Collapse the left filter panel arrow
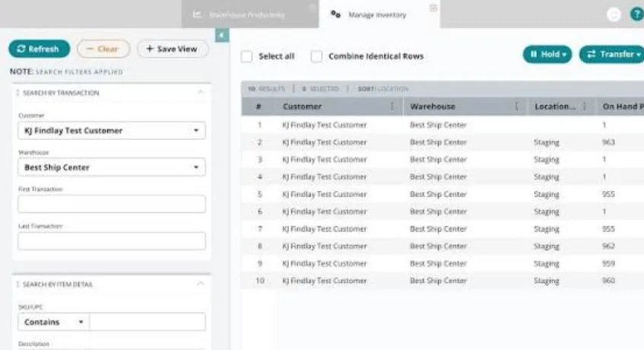The height and width of the screenshot is (350, 644). point(222,35)
